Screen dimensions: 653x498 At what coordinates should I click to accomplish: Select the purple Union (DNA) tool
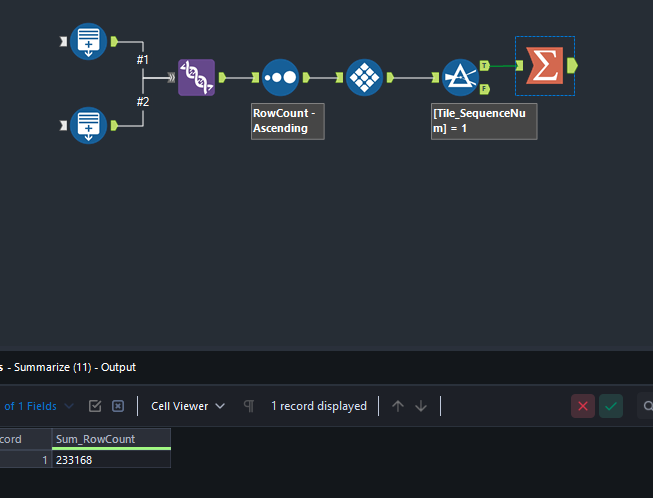[x=197, y=77]
